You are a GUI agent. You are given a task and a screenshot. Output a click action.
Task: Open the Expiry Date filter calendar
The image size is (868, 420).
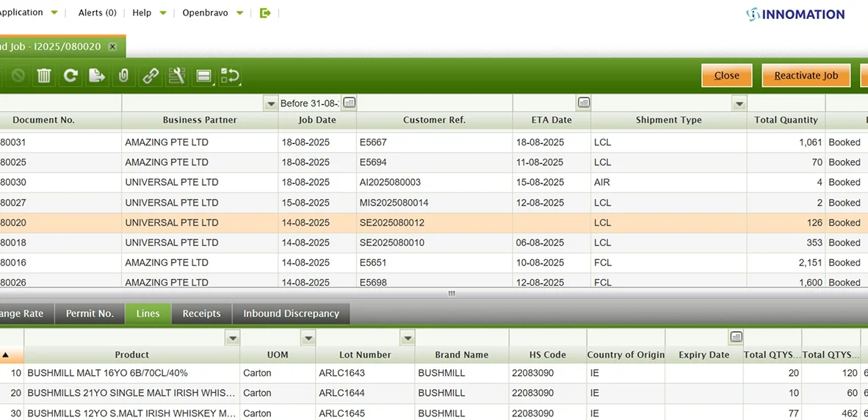(736, 337)
